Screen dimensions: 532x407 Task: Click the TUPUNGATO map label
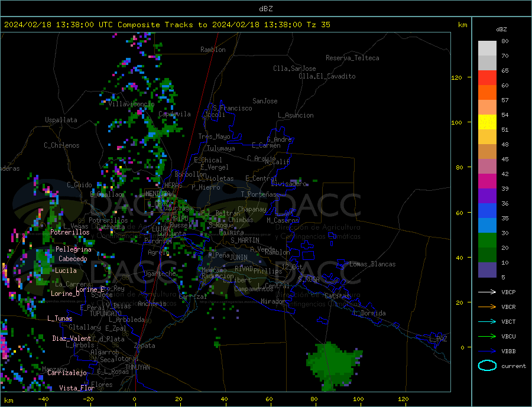(x=106, y=314)
